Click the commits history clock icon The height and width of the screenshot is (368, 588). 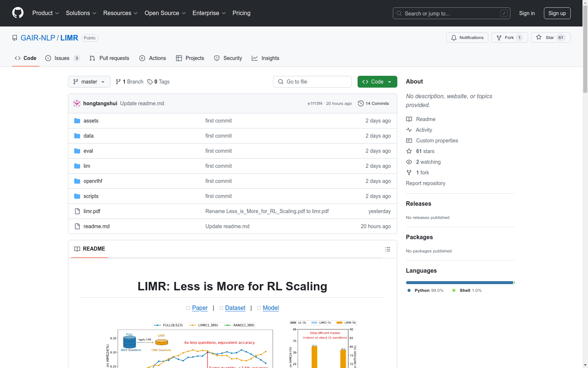[x=361, y=103]
